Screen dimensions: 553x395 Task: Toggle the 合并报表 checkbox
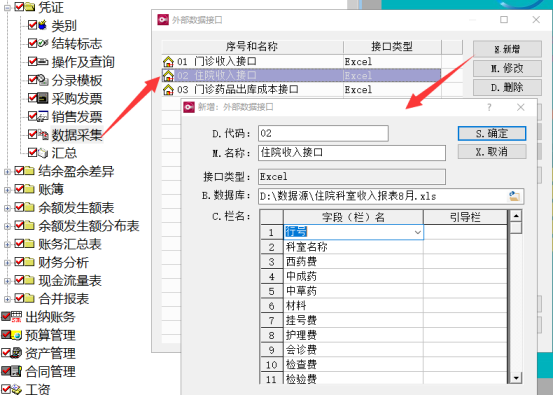[19, 299]
